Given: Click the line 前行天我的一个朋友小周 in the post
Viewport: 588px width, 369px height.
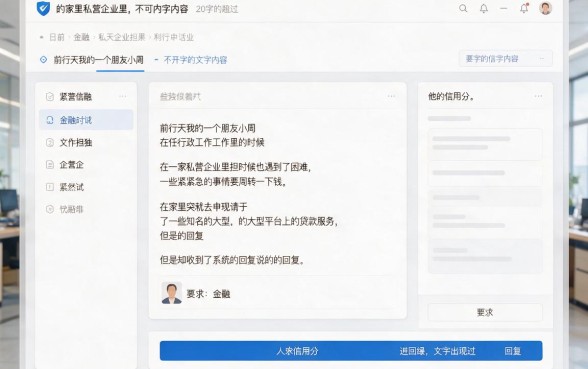Looking at the screenshot, I should 207,128.
